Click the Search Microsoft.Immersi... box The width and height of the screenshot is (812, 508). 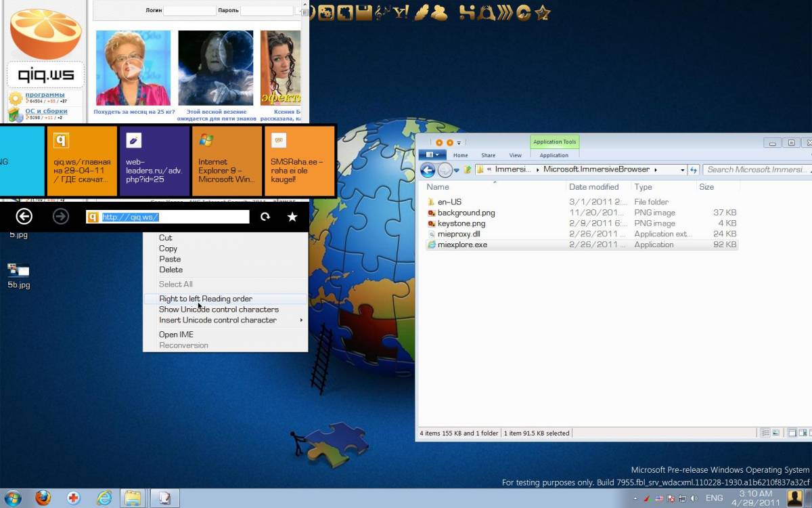point(757,169)
